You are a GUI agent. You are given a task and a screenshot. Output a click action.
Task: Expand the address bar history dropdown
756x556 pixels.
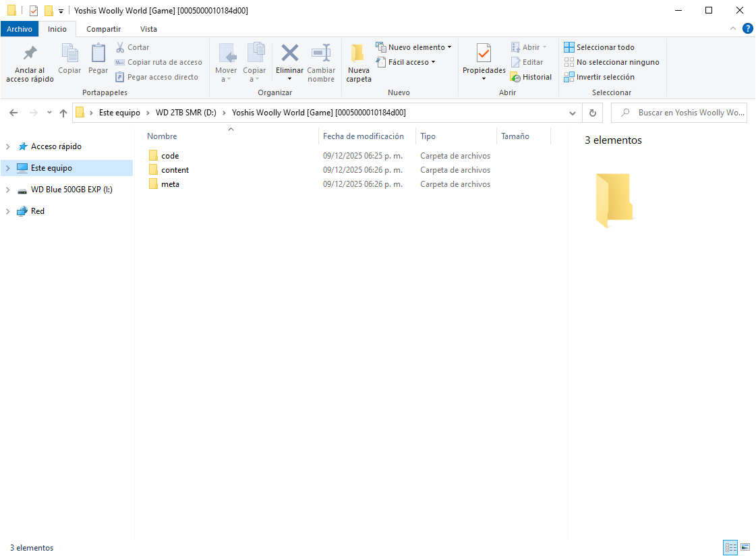point(573,113)
